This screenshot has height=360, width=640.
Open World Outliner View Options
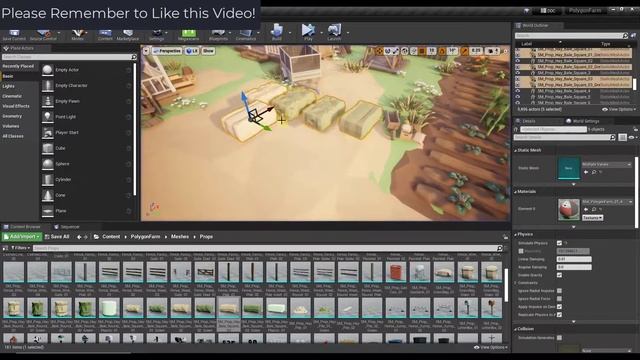point(618,109)
